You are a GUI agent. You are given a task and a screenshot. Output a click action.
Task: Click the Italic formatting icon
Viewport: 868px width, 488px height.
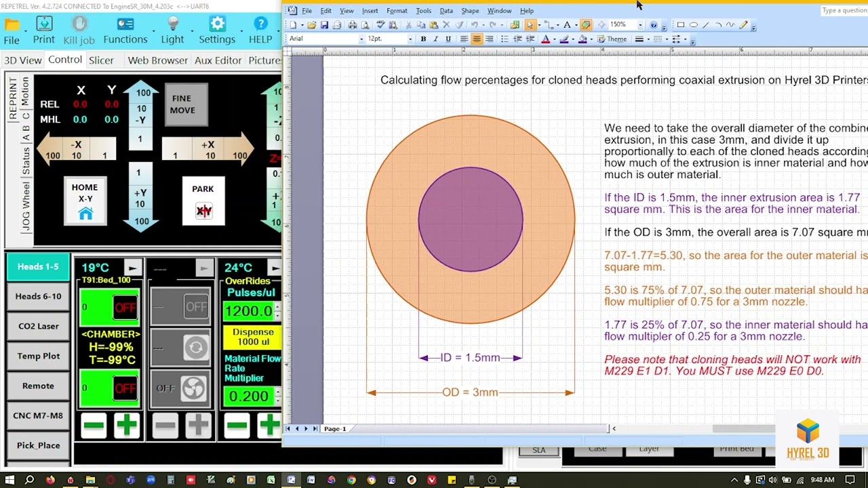click(x=436, y=39)
